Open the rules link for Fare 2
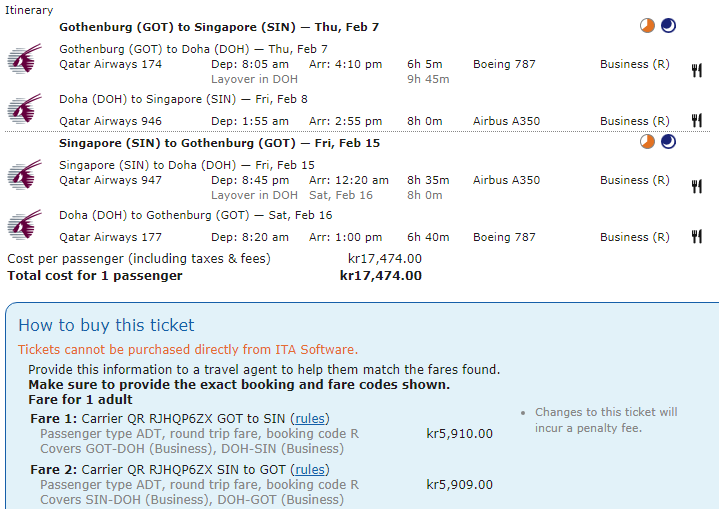The height and width of the screenshot is (509, 719). pos(309,469)
